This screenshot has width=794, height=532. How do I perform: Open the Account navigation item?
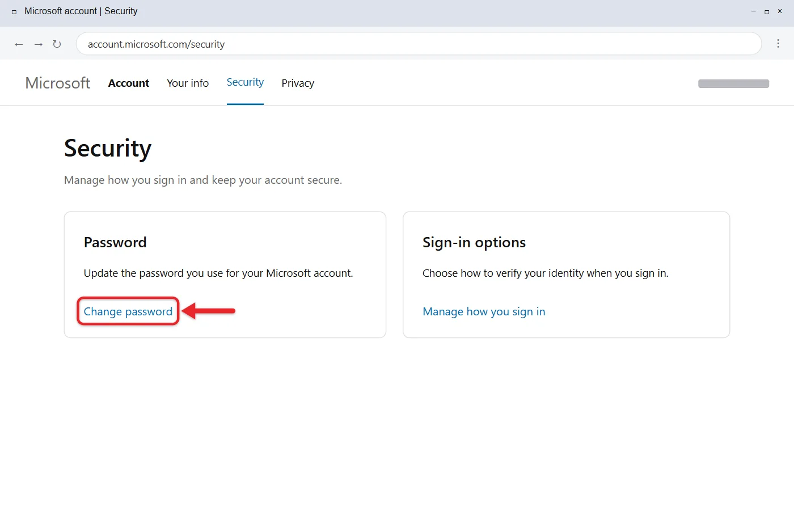129,83
